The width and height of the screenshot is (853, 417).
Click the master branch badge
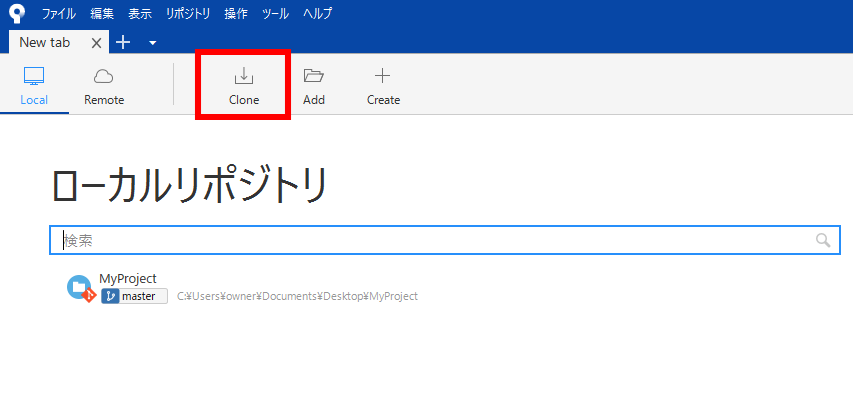click(x=134, y=296)
